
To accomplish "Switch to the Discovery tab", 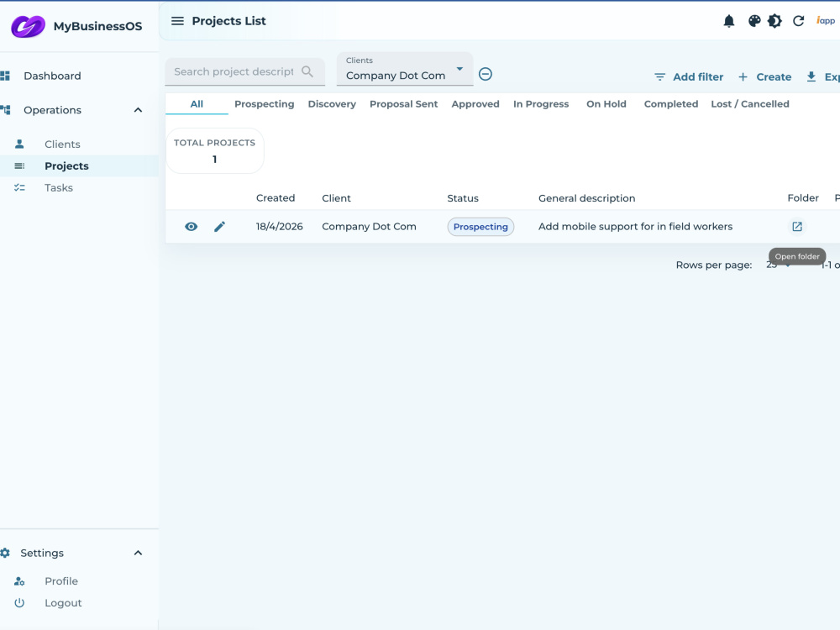I will [x=332, y=104].
